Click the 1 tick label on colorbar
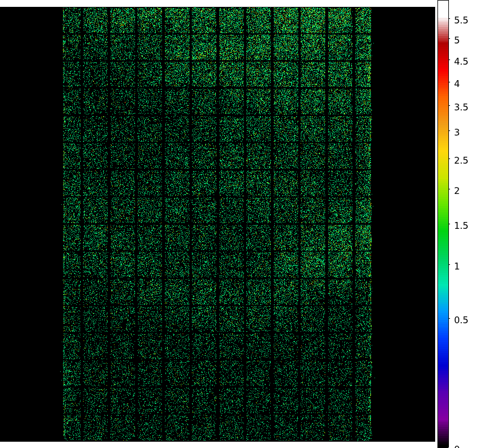The height and width of the screenshot is (448, 497). coord(457,266)
